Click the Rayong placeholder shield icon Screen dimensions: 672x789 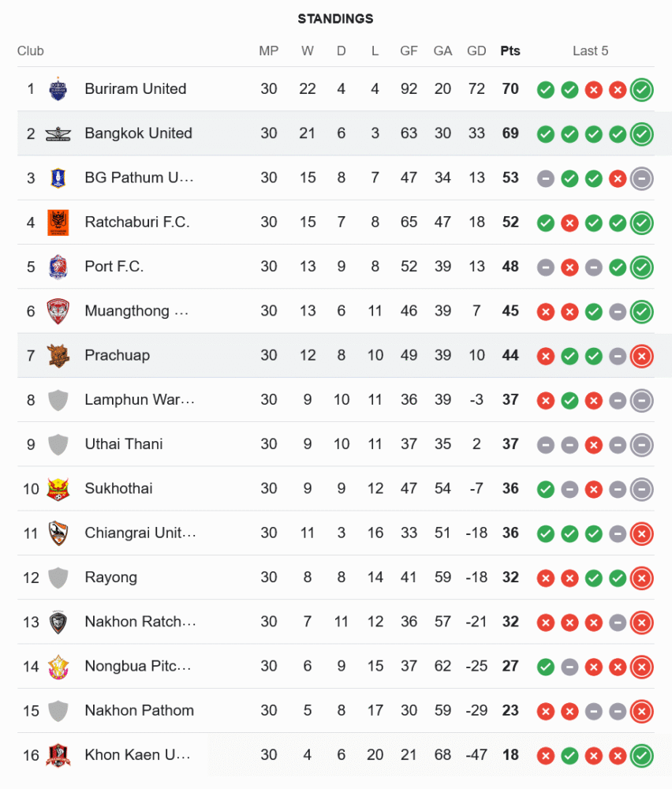[58, 578]
